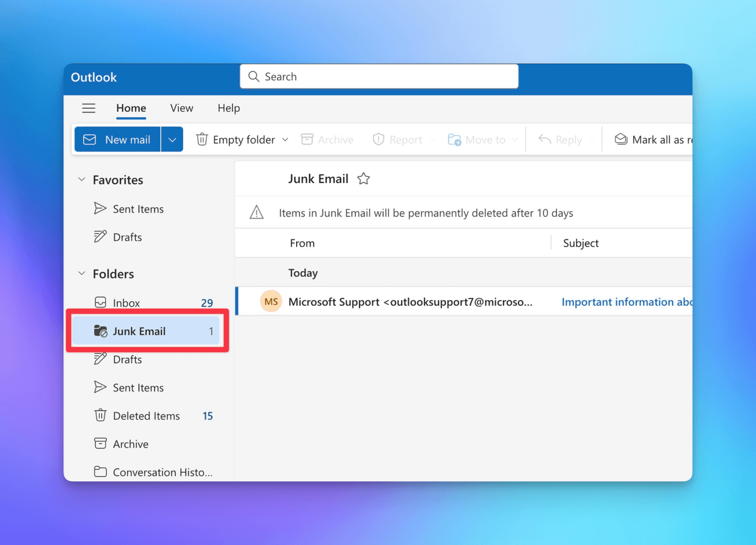756x545 pixels.
Task: Click the Mark all as read envelope icon
Action: click(x=621, y=140)
